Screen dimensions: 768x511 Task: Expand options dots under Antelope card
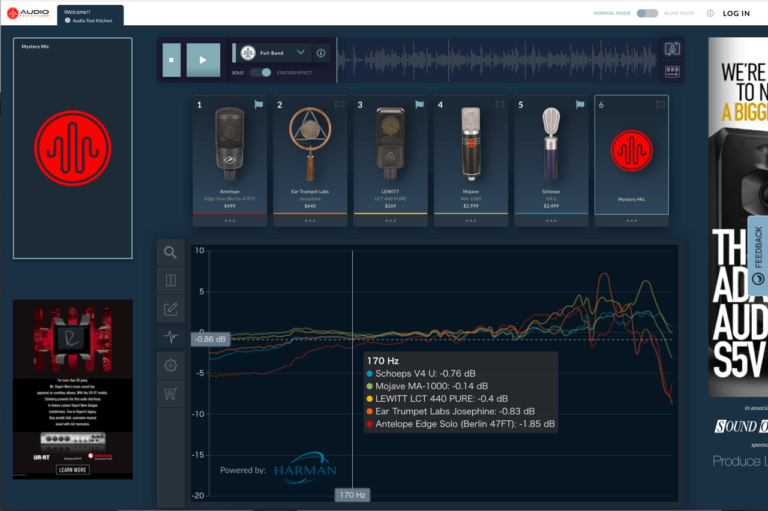(x=230, y=221)
